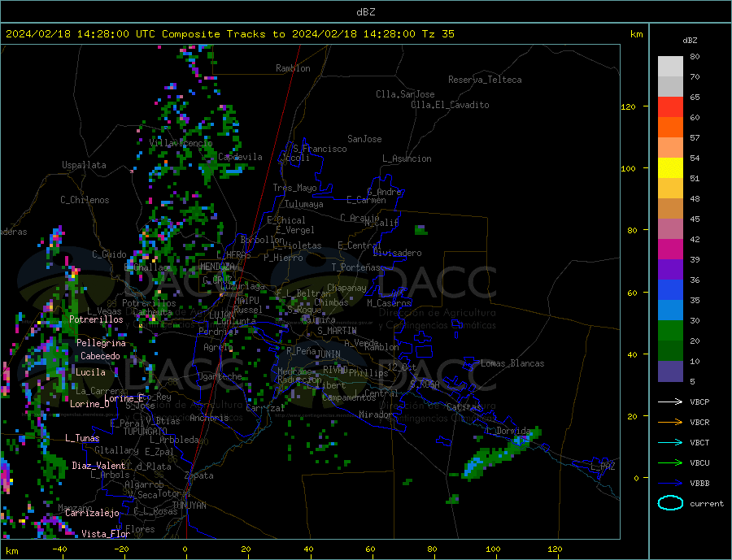The width and height of the screenshot is (732, 560).
Task: Click the 'VBCP' legend label
Action: [x=699, y=402]
